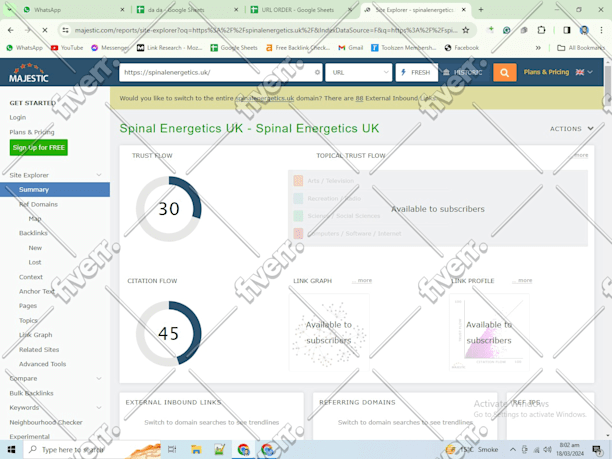Image resolution: width=612 pixels, height=459 pixels.
Task: Open Neighbourhood Checker in sidebar
Action: (46, 422)
